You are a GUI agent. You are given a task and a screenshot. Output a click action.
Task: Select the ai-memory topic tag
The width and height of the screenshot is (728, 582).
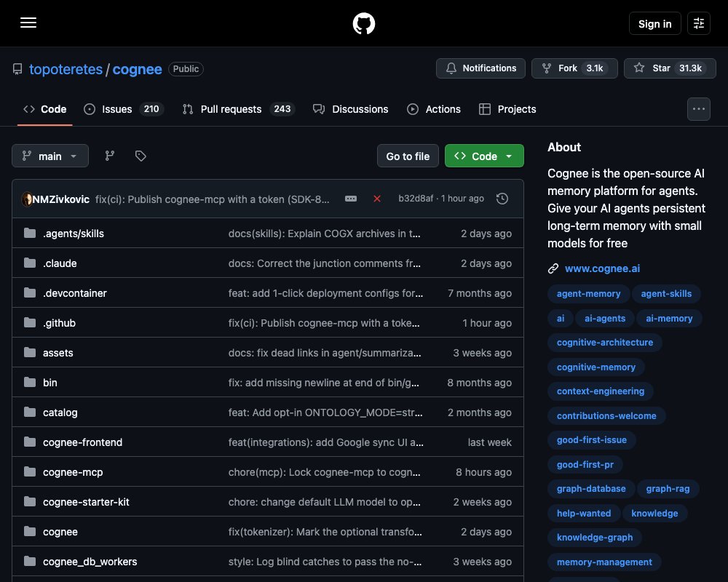pyautogui.click(x=669, y=319)
